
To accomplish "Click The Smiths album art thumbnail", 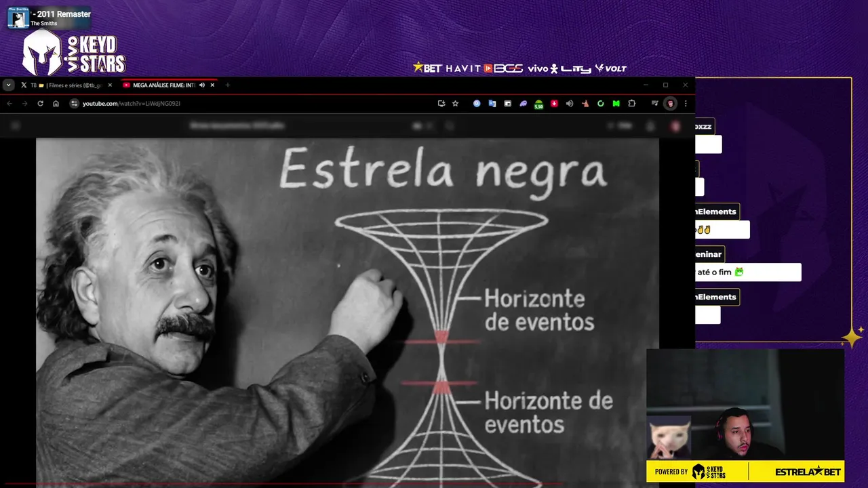I will (x=18, y=18).
